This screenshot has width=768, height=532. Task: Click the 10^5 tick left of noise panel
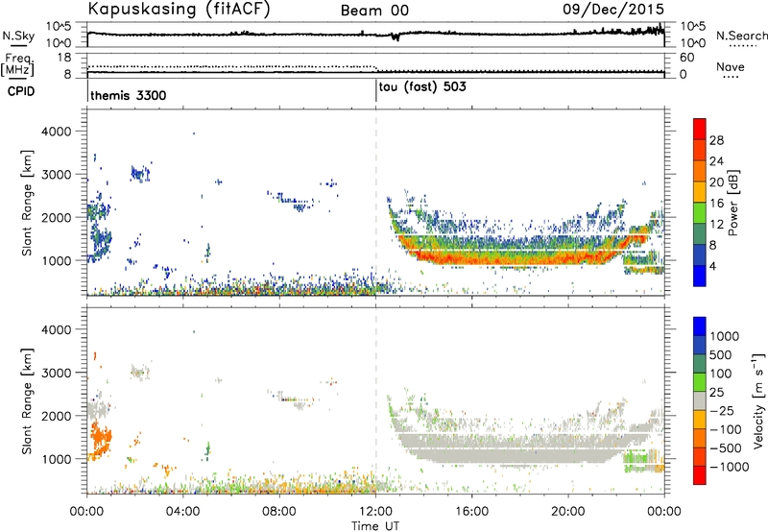pyautogui.click(x=59, y=26)
